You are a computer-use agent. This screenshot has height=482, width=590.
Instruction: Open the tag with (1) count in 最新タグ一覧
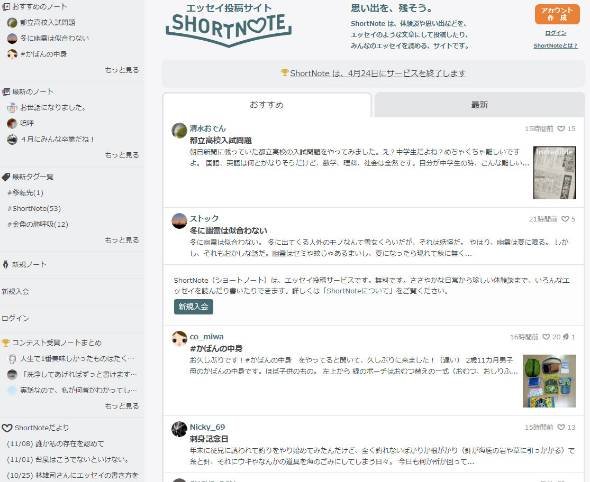tap(26, 193)
